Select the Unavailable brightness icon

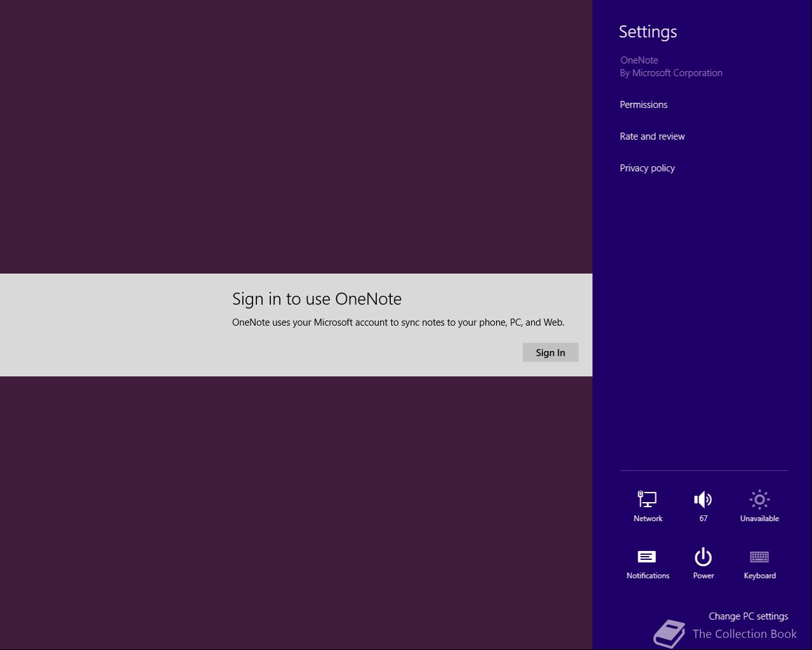click(x=759, y=506)
